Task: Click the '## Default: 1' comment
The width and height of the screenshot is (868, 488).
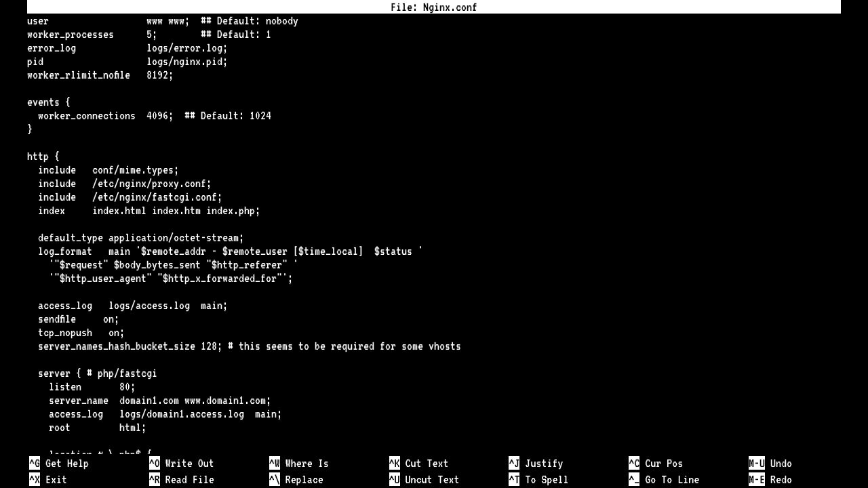Action: [x=236, y=35]
